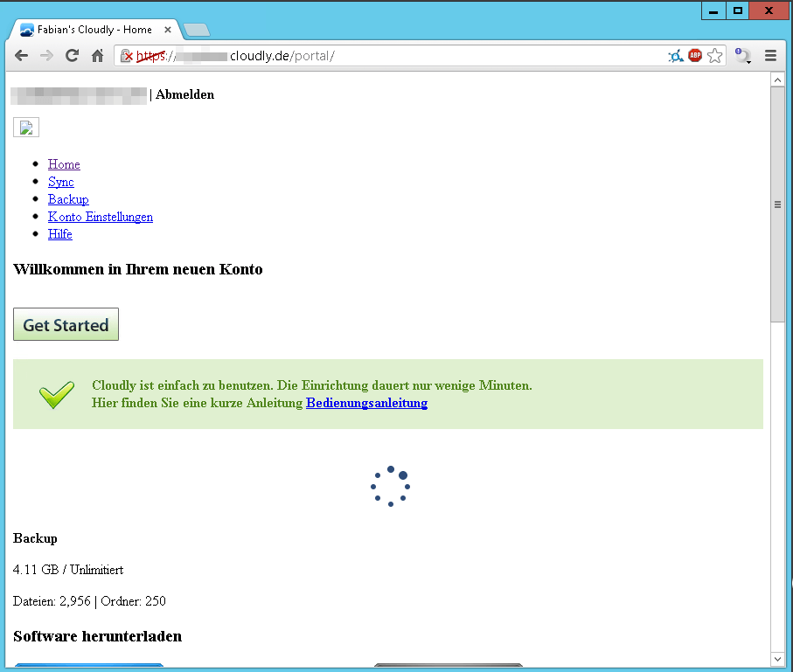This screenshot has height=672, width=793.
Task: Open the notification extension icon beside the star
Action: 742,56
